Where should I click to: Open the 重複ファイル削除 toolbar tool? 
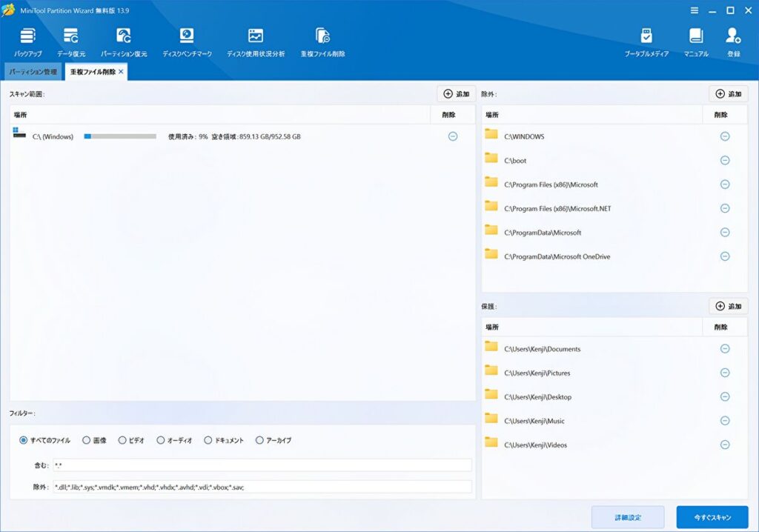coord(323,42)
